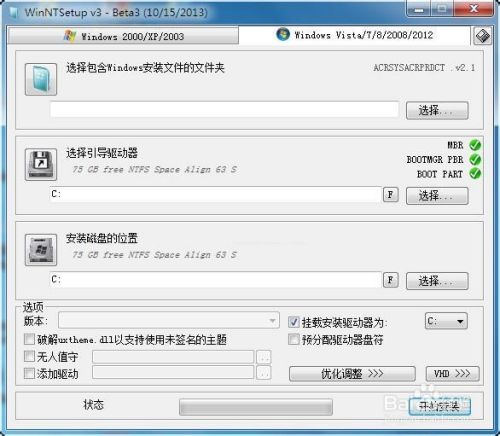Minimize the WinNTSetup window
This screenshot has height=436, width=500.
pos(418,8)
